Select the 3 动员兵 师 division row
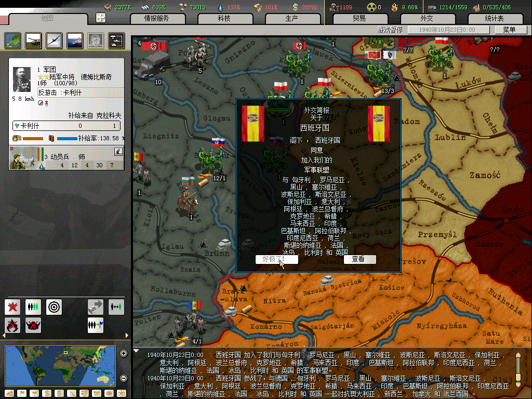Image resolution: width=532 pixels, height=399 pixels. click(x=66, y=158)
